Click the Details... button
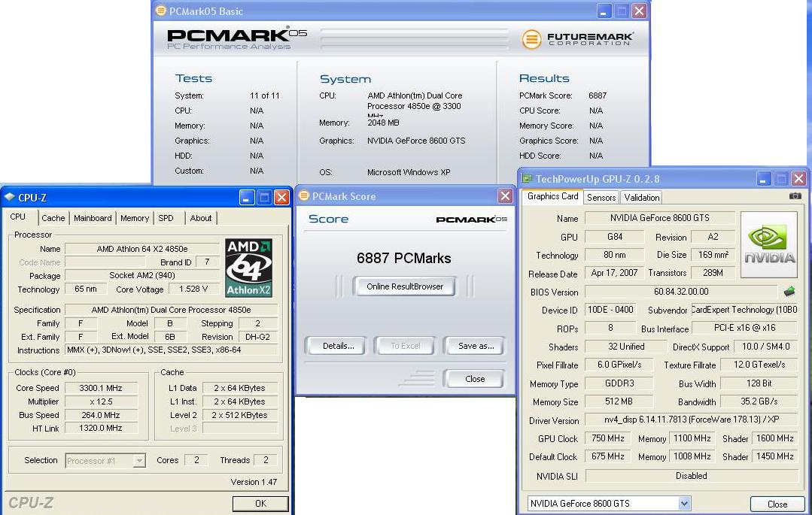812x515 pixels. (338, 346)
